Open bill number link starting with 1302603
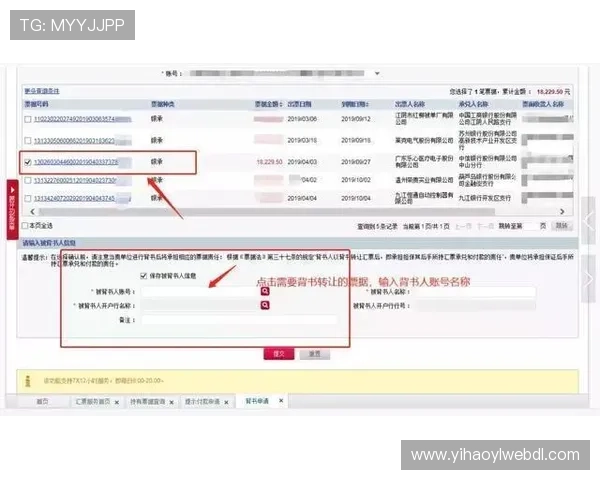The width and height of the screenshot is (600, 480). 76,162
